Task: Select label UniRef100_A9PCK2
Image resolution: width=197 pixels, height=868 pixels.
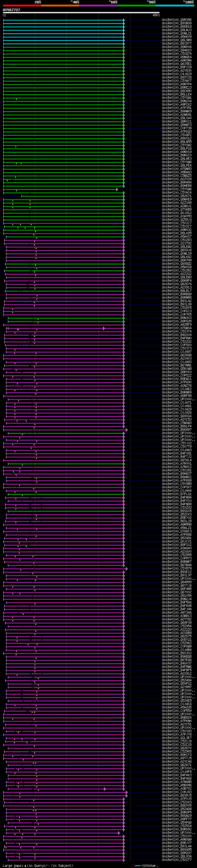Action: pos(177,104)
